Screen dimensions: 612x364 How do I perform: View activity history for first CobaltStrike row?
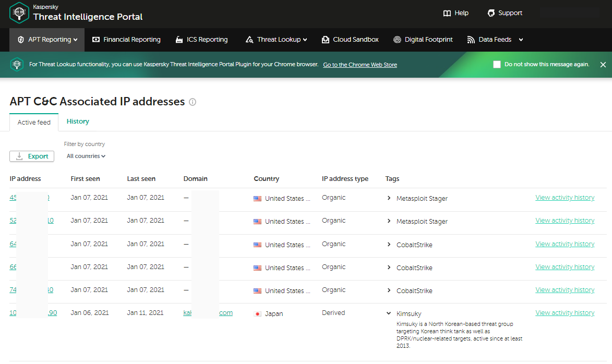pyautogui.click(x=565, y=244)
